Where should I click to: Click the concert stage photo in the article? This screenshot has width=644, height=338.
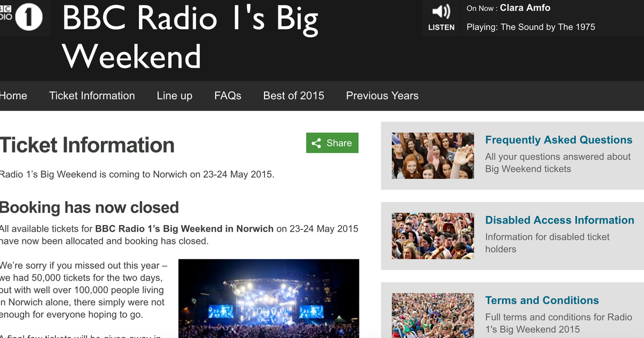(x=269, y=299)
